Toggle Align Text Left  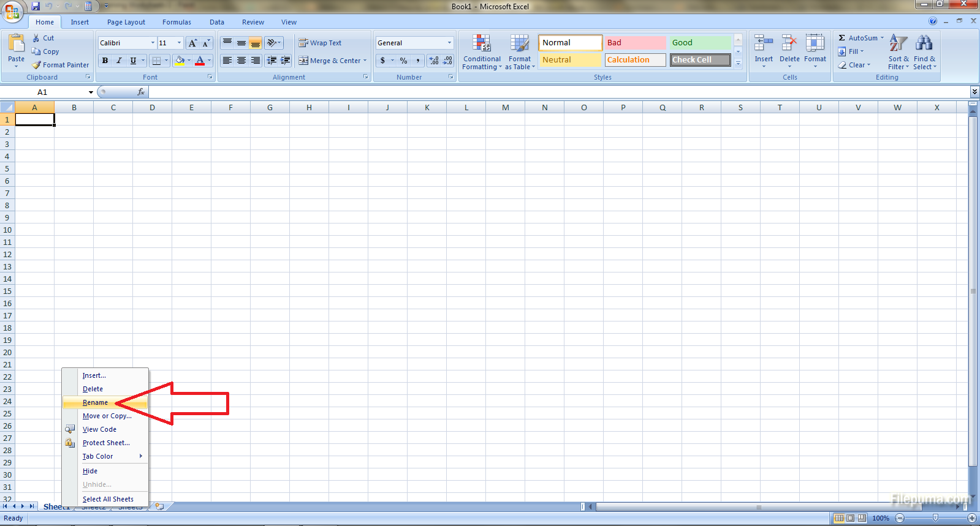(227, 61)
